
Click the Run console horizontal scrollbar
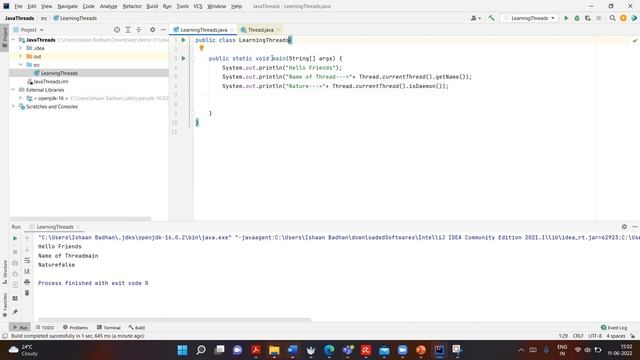pos(174,320)
